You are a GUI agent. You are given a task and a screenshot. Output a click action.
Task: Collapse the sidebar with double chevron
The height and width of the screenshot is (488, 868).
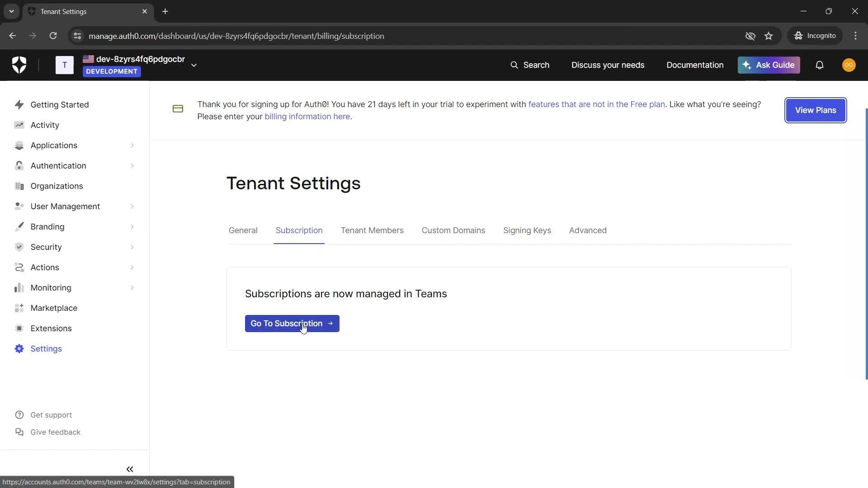[130, 469]
